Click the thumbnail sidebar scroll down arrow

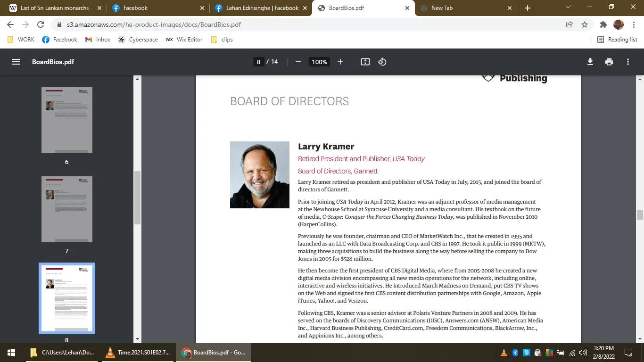coord(138,339)
